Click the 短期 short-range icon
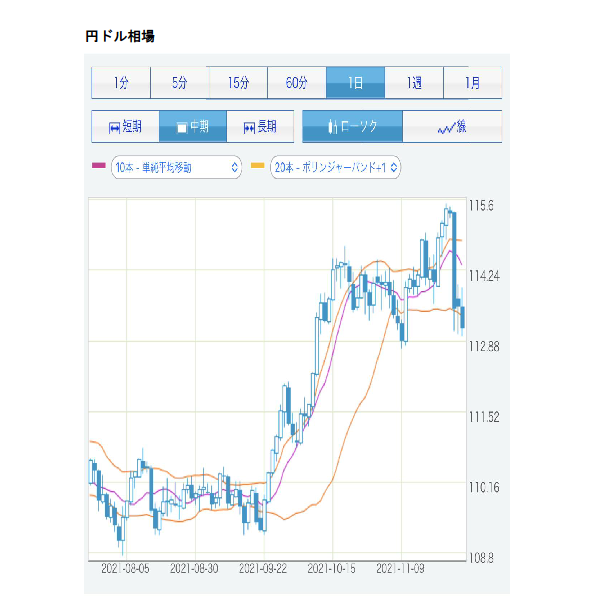The width and height of the screenshot is (595, 615). tap(114, 128)
